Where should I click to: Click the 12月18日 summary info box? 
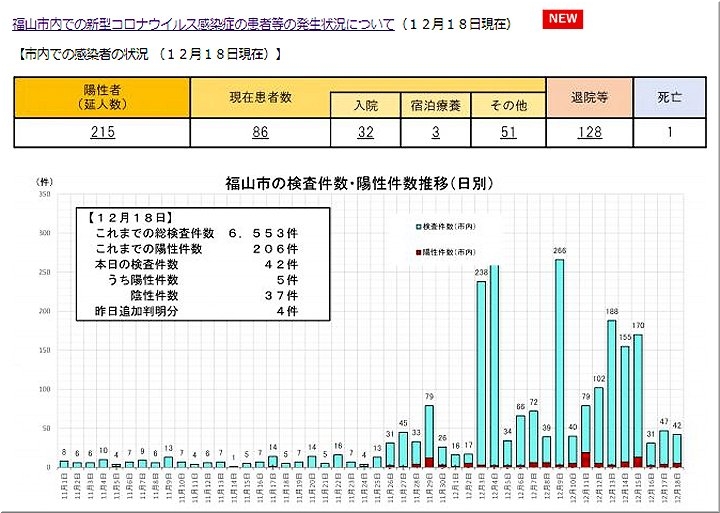point(190,265)
